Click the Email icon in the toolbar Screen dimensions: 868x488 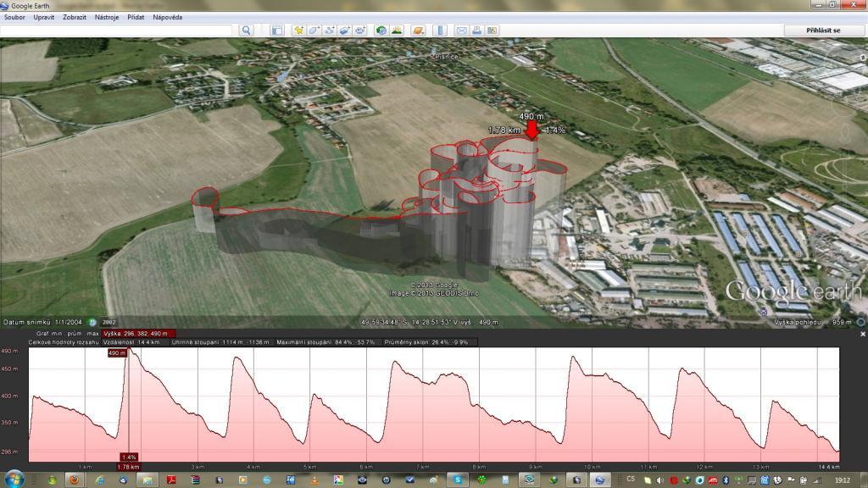[462, 30]
